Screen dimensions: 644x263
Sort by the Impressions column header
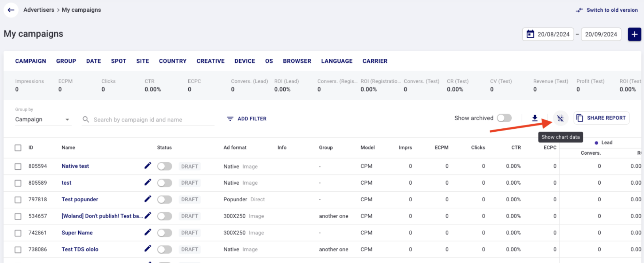point(405,148)
